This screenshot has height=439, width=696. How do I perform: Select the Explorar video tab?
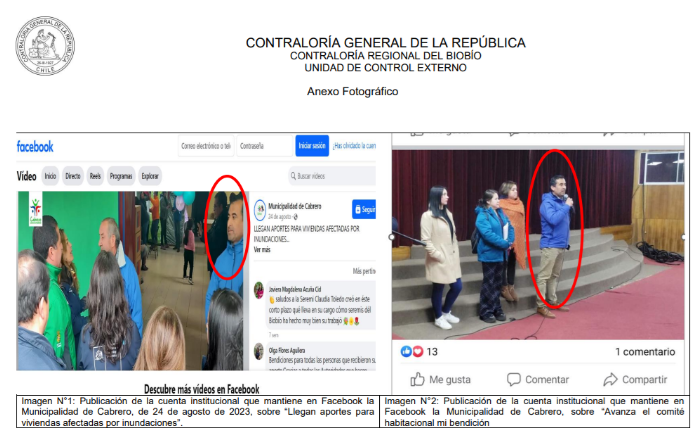tap(150, 176)
